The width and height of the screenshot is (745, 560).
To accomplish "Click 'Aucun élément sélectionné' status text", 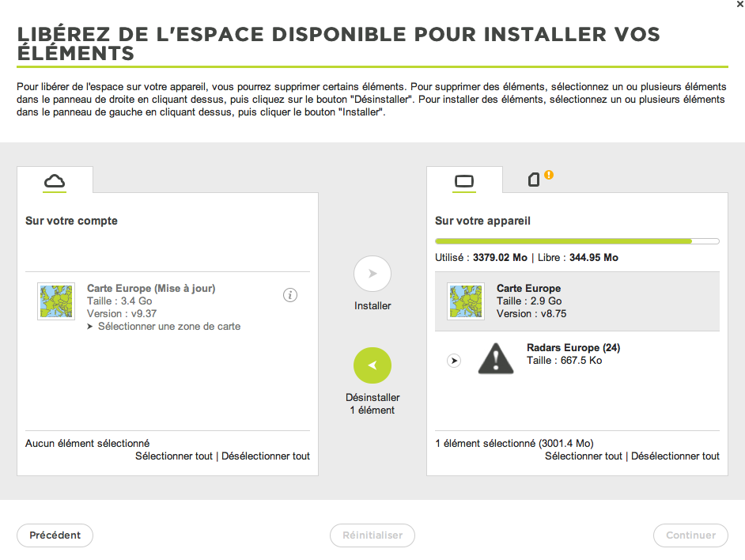I will pos(88,443).
